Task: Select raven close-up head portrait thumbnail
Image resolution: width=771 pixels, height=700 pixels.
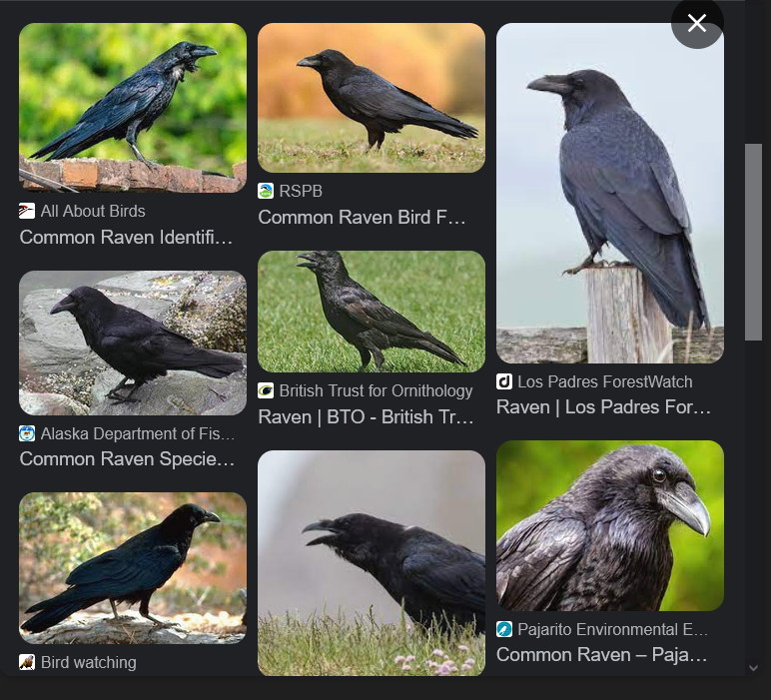Action: tap(610, 525)
